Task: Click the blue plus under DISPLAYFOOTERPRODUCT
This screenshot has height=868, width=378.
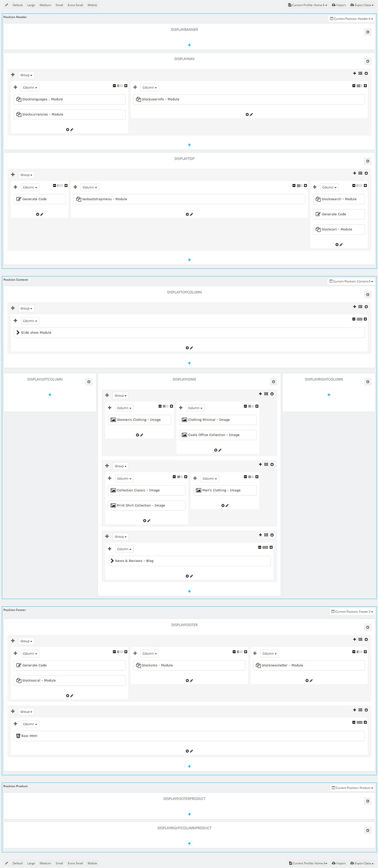Action: pos(189,814)
